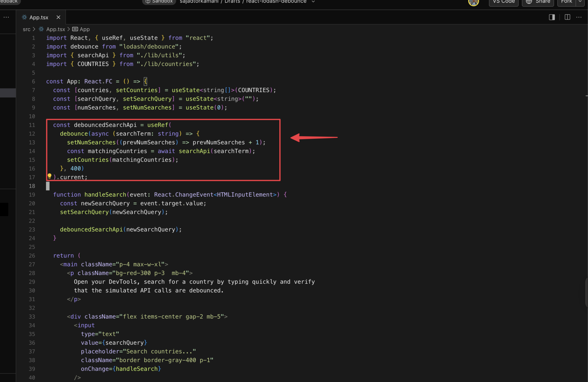This screenshot has width=588, height=382.
Task: Click your profile avatar
Action: pos(473,3)
